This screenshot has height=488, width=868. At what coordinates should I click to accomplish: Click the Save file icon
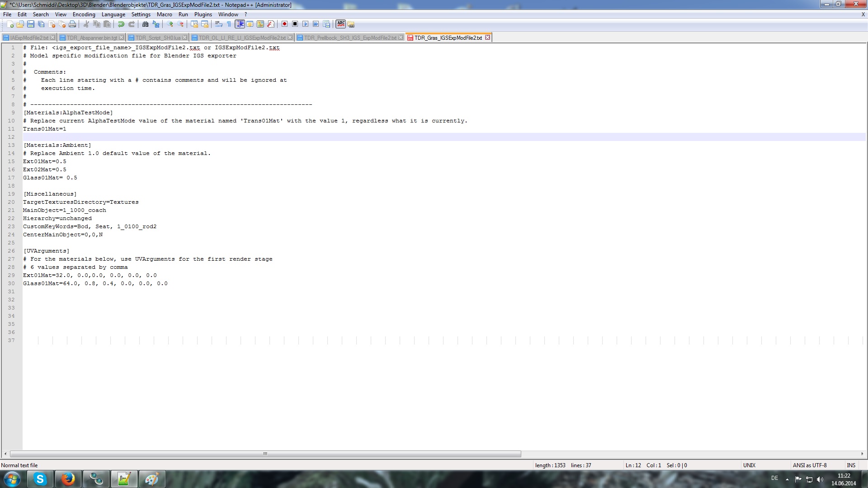[31, 24]
